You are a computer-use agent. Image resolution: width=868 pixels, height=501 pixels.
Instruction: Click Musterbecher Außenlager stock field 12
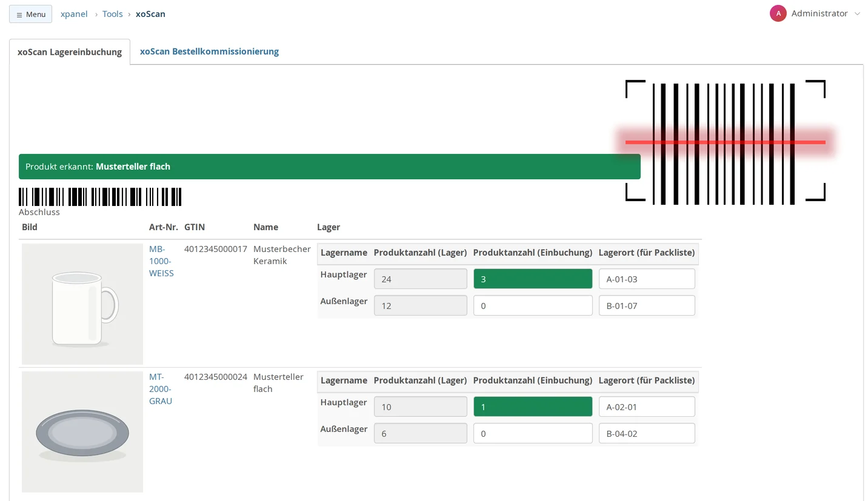click(x=421, y=305)
